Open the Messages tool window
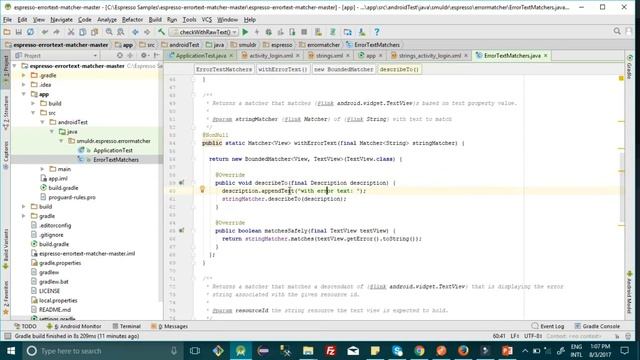The width and height of the screenshot is (640, 360). point(169,327)
